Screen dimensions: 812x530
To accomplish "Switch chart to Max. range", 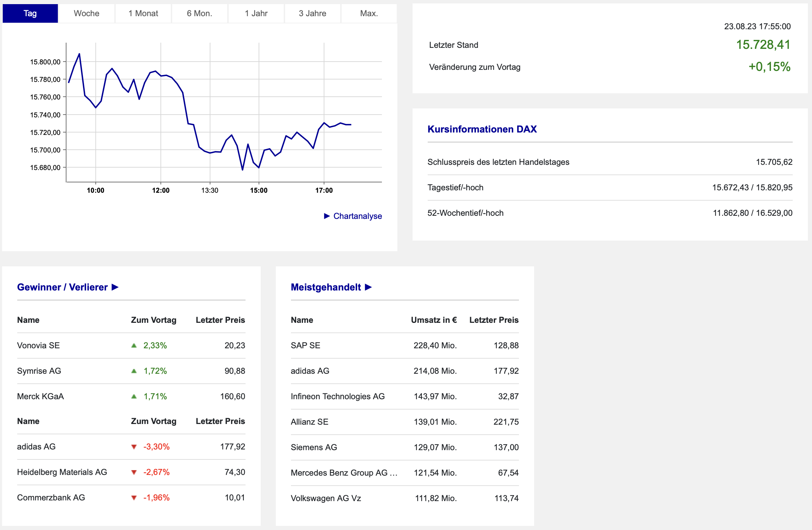I will tap(369, 13).
